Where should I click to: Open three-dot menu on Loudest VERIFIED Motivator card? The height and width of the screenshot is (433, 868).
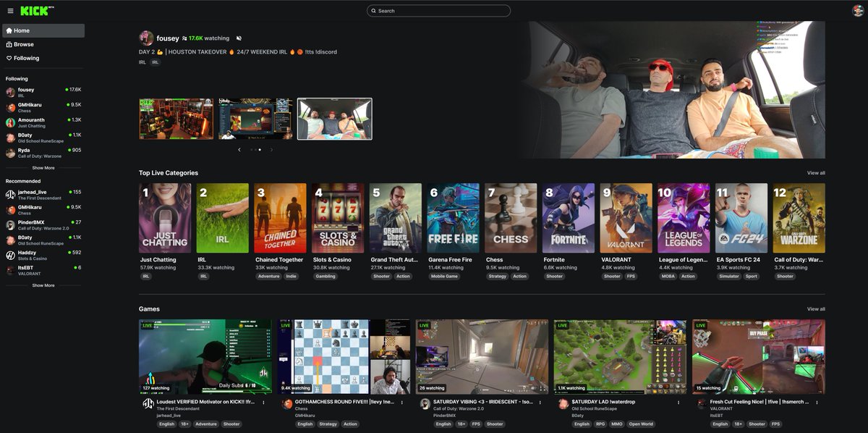pos(263,402)
